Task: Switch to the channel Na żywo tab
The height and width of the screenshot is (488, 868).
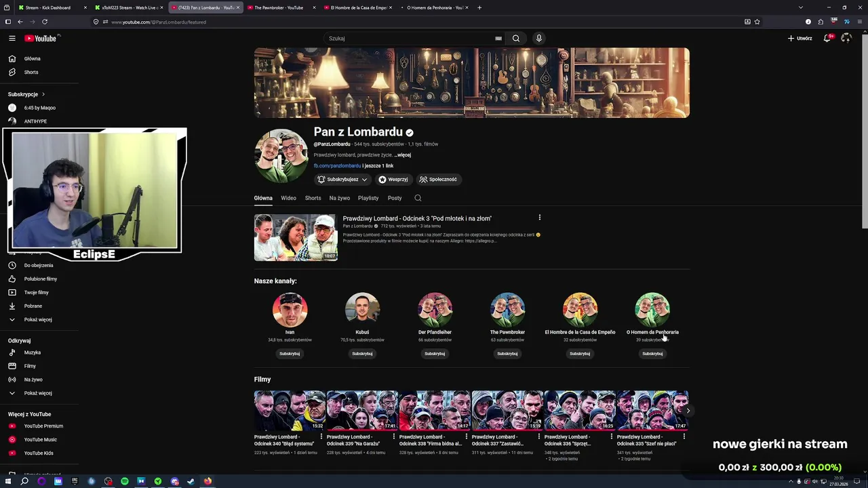Action: (340, 198)
